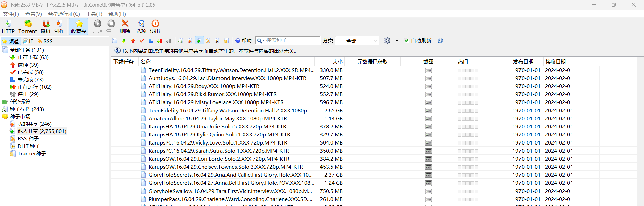Uncheck the 自动刷新 auto-refresh checkbox

click(x=406, y=41)
